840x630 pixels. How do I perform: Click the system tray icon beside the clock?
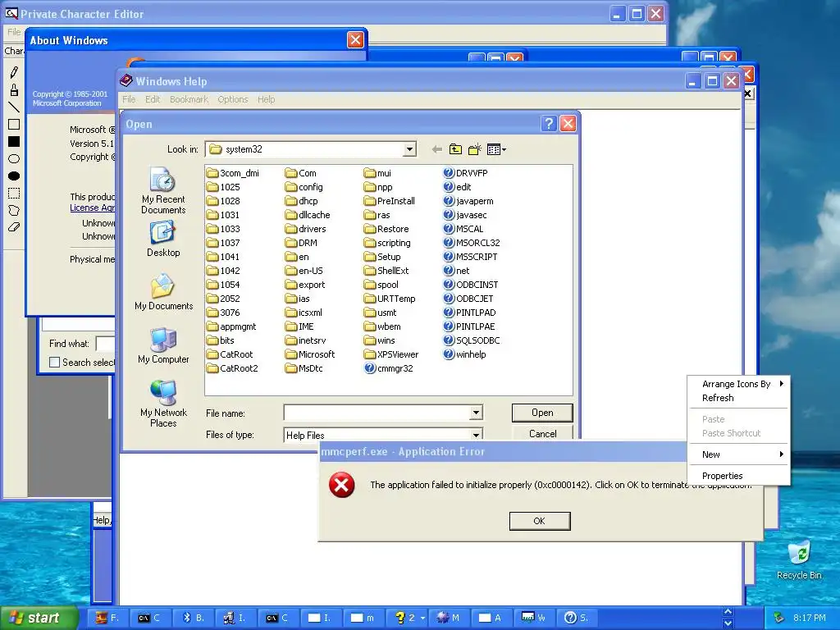[x=779, y=618]
